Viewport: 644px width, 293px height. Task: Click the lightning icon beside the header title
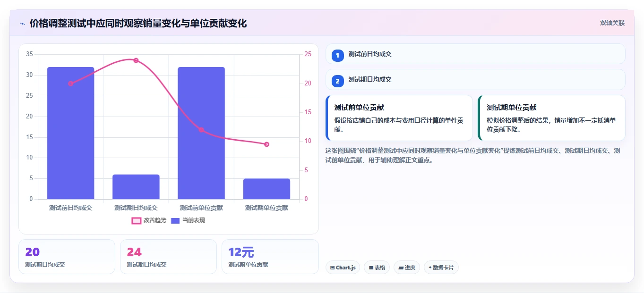click(23, 24)
